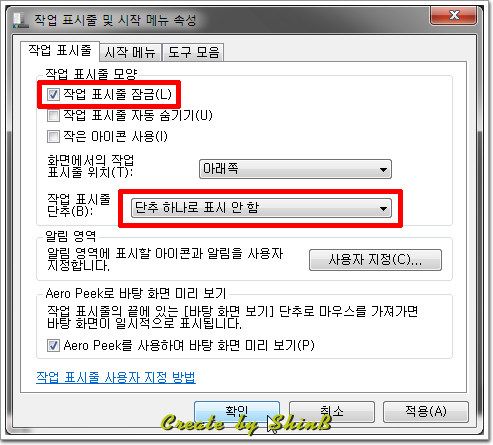Apply changes with 적용(A) button
The image size is (493, 445).
coord(426,412)
